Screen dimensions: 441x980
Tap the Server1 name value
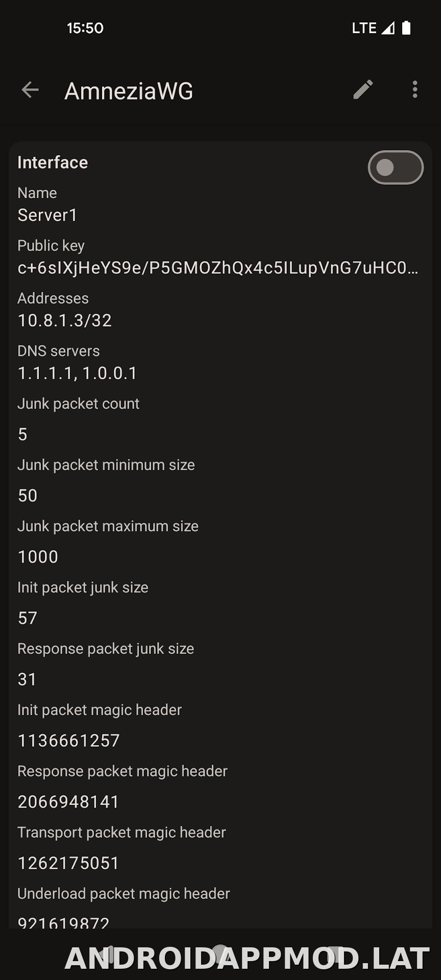pyautogui.click(x=47, y=215)
